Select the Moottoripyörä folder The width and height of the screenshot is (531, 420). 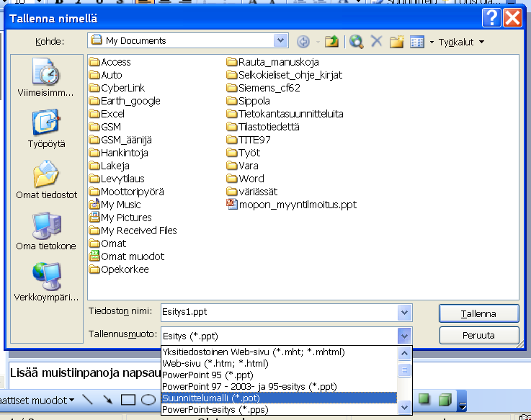[127, 192]
